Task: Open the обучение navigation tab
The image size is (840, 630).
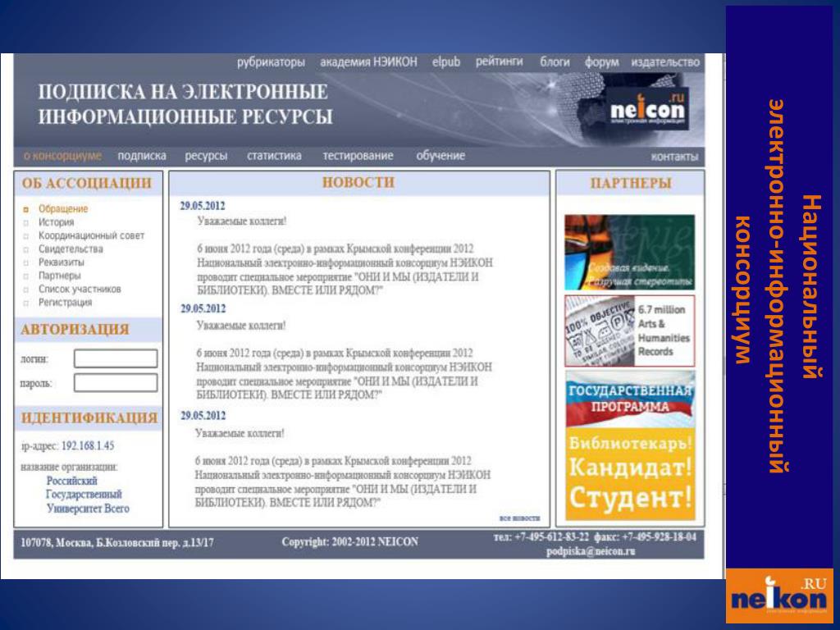Action: tap(441, 156)
